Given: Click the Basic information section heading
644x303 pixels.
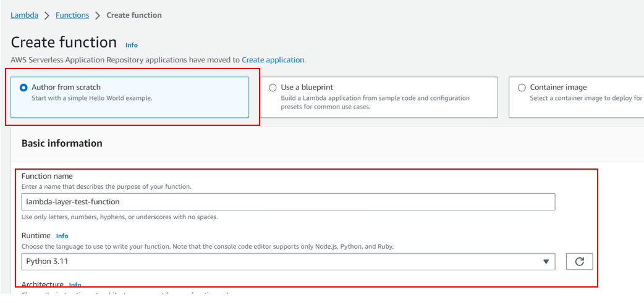Looking at the screenshot, I should (62, 143).
